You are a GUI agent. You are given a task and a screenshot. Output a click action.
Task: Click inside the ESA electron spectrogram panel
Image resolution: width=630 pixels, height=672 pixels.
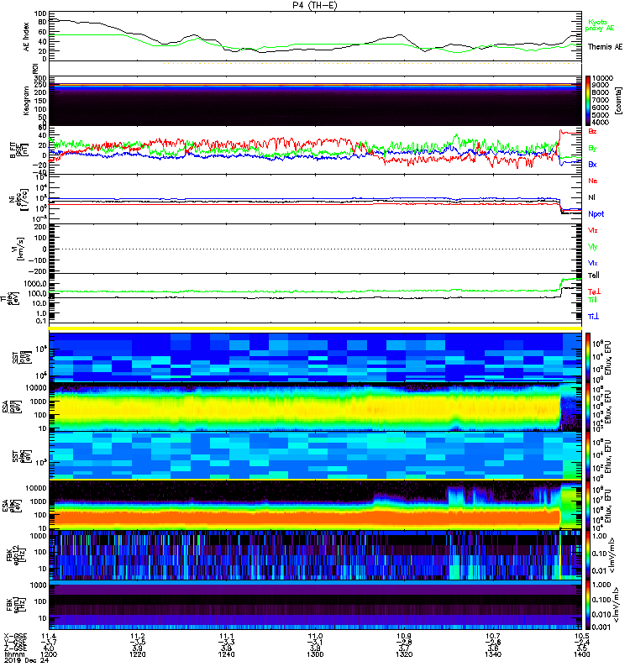point(315,506)
